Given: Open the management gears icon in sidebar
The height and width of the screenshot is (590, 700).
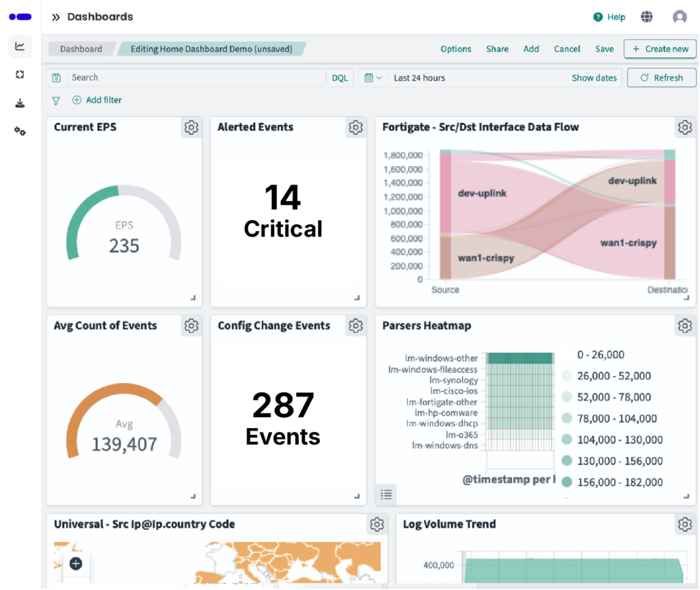Looking at the screenshot, I should tap(20, 131).
